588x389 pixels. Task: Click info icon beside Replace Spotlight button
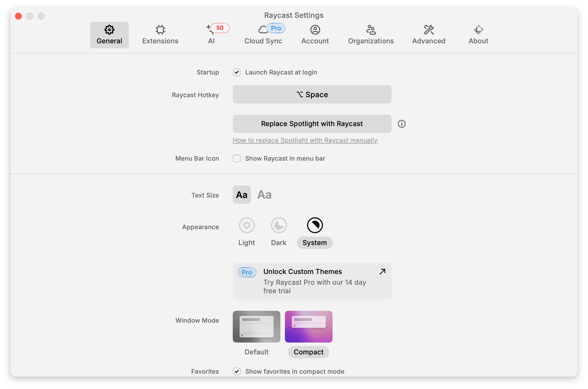[x=401, y=124]
